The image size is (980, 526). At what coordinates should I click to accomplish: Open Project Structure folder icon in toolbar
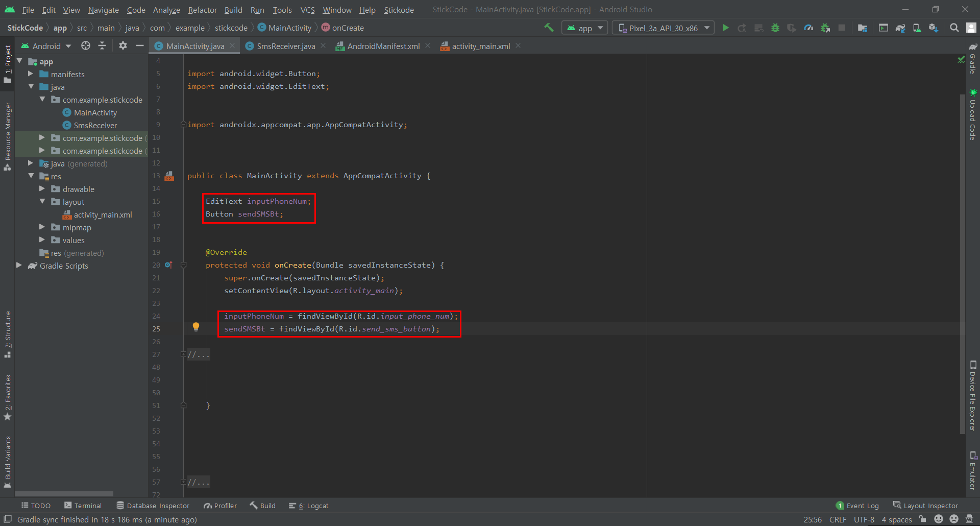pos(863,28)
